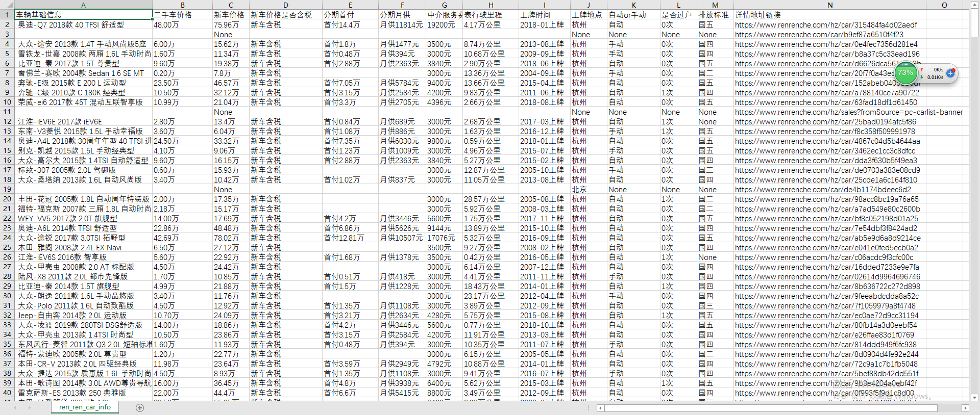This screenshot has height=415, width=980.
Task: Click the select-all corner triangle
Action: point(7,5)
